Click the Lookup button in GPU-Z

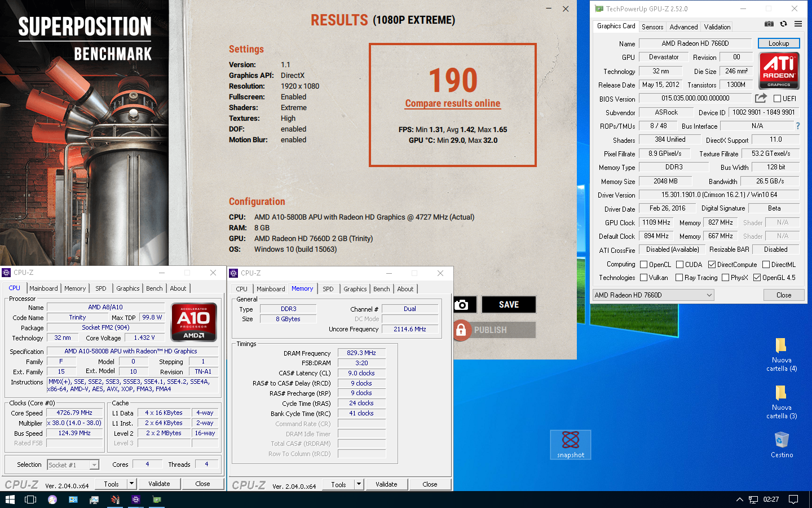pyautogui.click(x=779, y=43)
